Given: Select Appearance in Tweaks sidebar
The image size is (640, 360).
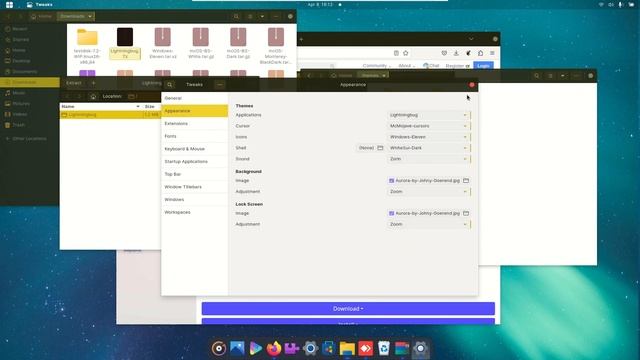Looking at the screenshot, I should tap(195, 111).
